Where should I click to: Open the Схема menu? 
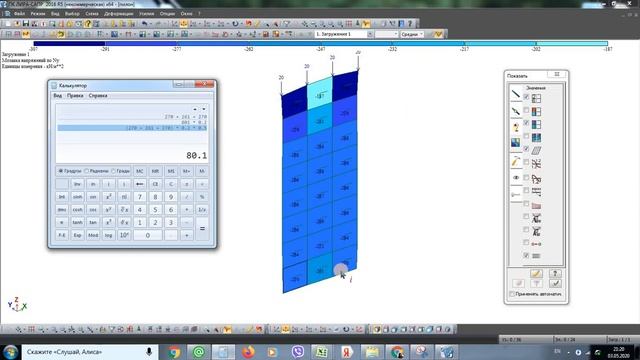tap(92, 13)
